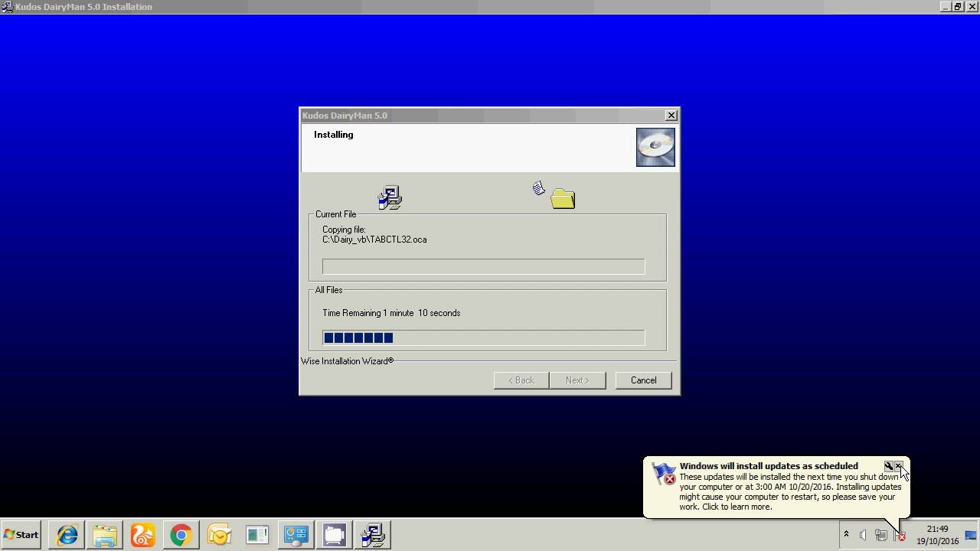This screenshot has width=980, height=551.
Task: Open the control panel monitor icon in taskbar
Action: [x=296, y=535]
